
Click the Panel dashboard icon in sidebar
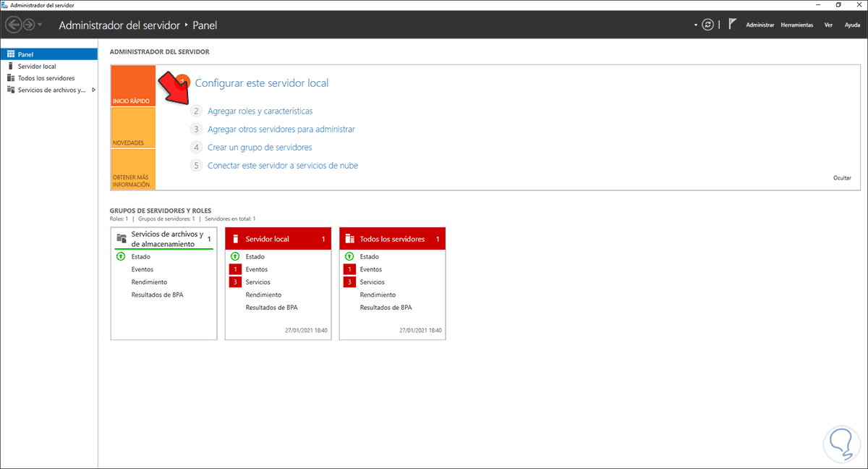10,54
